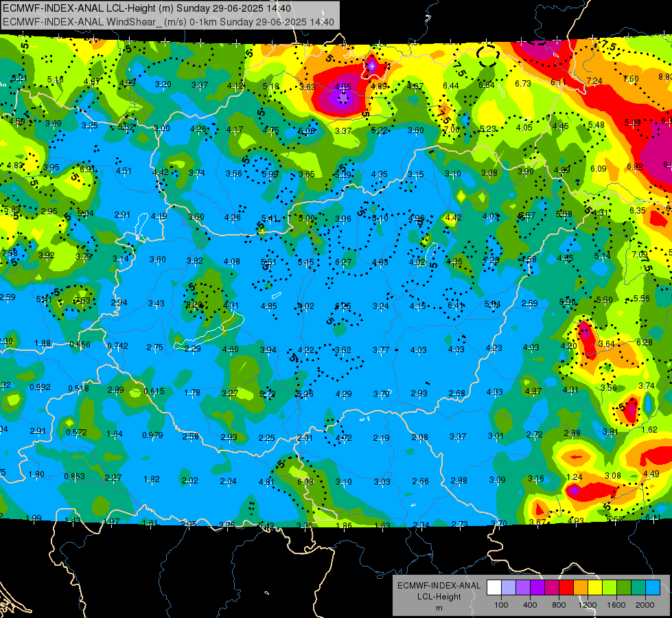The image size is (672, 618).
Task: Click the legend label '100'
Action: (501, 605)
